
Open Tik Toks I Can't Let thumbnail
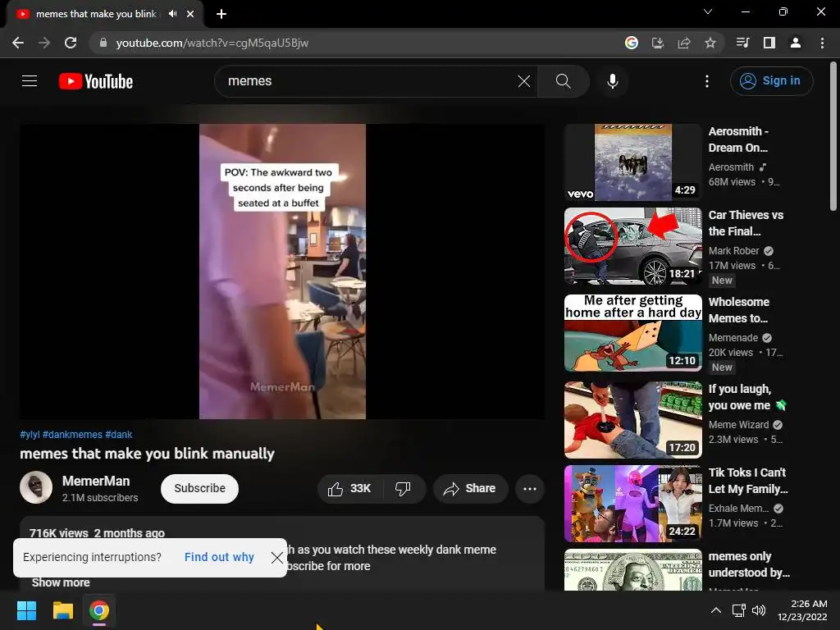(x=633, y=504)
